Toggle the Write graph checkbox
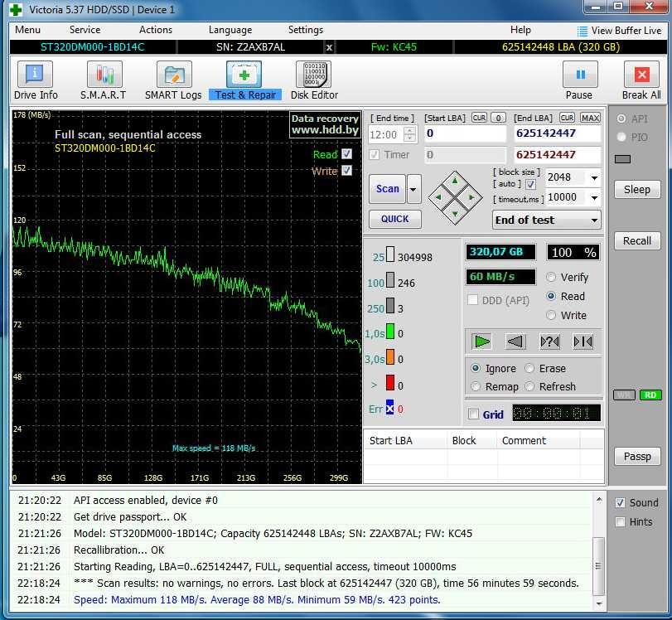 pyautogui.click(x=346, y=171)
